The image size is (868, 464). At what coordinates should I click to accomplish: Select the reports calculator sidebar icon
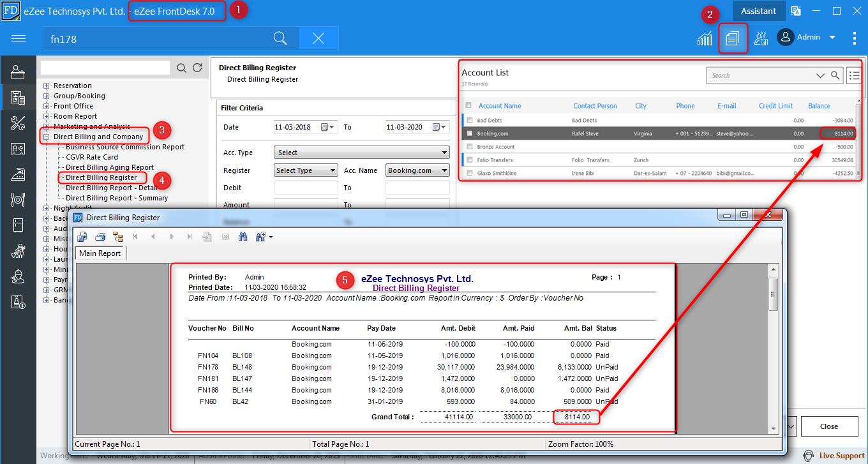pyautogui.click(x=18, y=98)
